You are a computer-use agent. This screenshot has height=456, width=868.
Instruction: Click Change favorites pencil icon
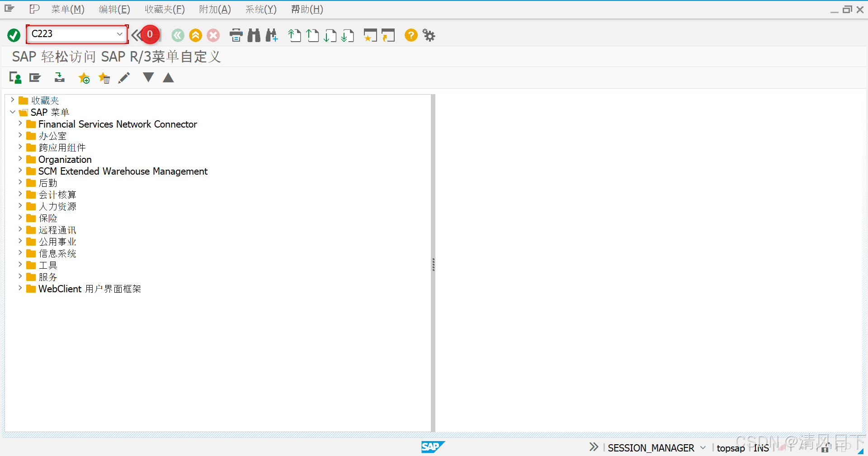click(x=124, y=78)
